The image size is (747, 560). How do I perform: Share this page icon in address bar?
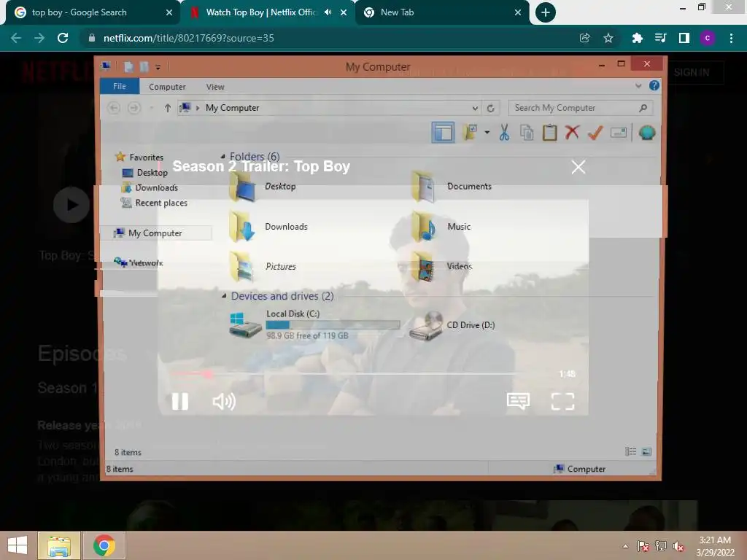[584, 38]
